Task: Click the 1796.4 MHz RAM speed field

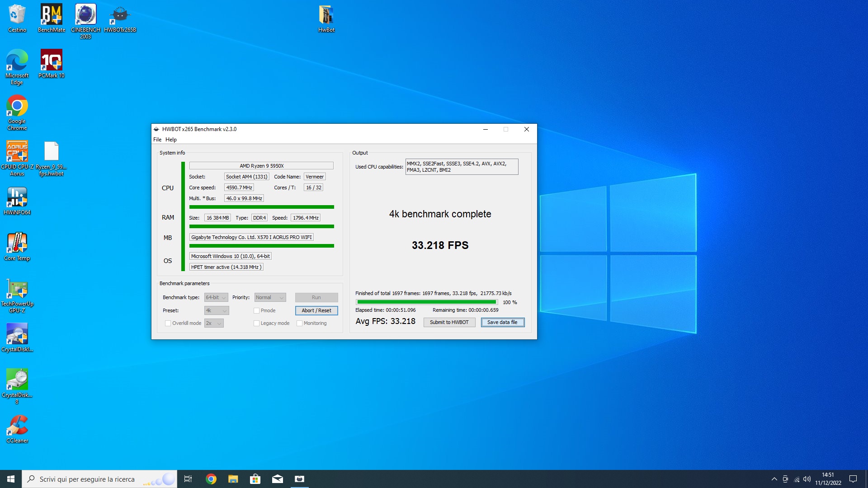Action: [x=306, y=218]
